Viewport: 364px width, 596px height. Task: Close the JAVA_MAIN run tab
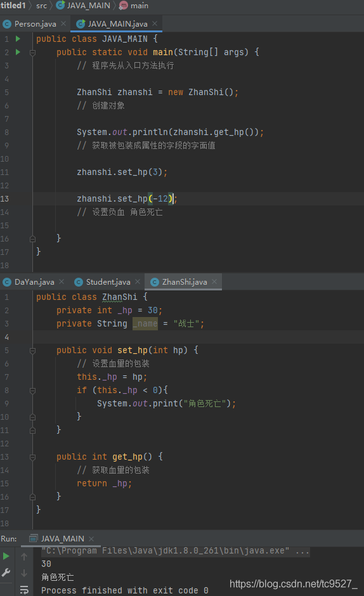91,539
